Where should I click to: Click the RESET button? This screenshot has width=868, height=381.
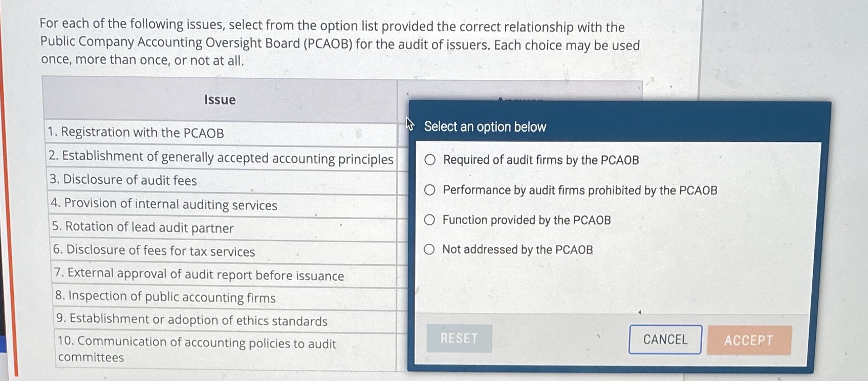point(458,338)
